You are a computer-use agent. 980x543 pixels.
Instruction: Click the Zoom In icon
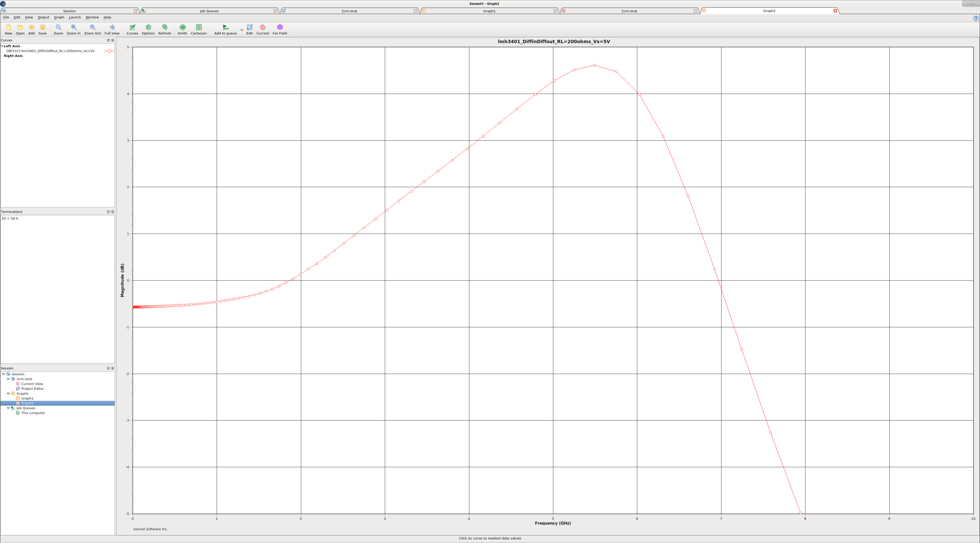[74, 30]
